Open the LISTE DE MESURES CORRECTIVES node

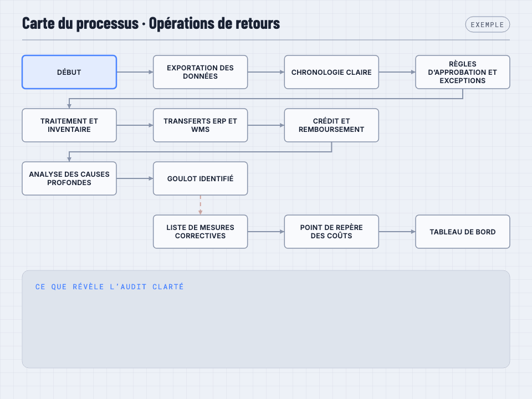200,232
